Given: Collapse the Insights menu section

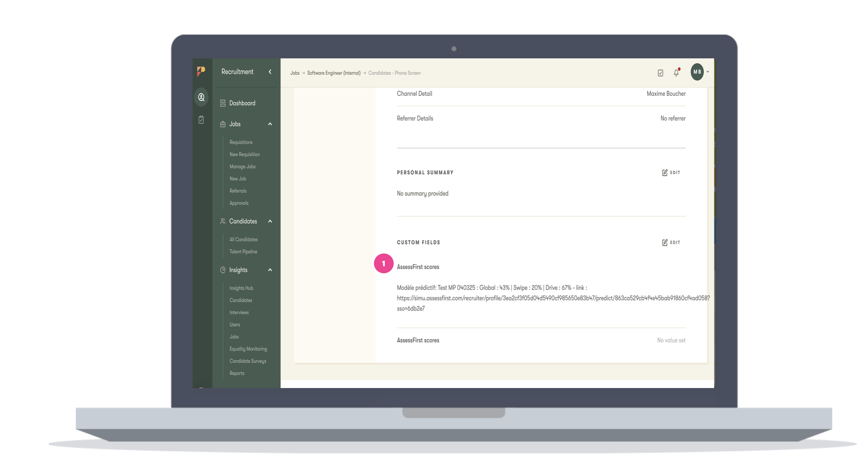Looking at the screenshot, I should [x=270, y=270].
